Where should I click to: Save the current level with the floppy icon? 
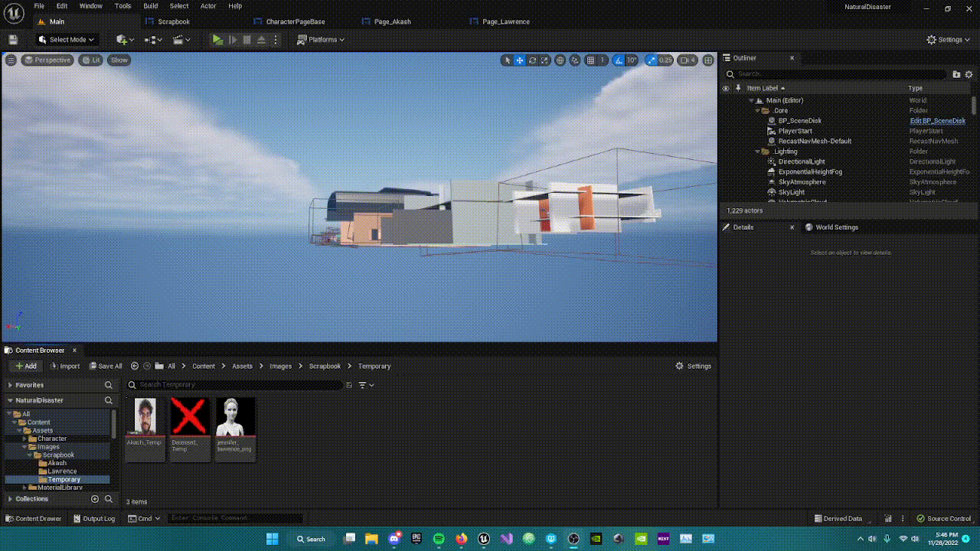click(x=13, y=40)
